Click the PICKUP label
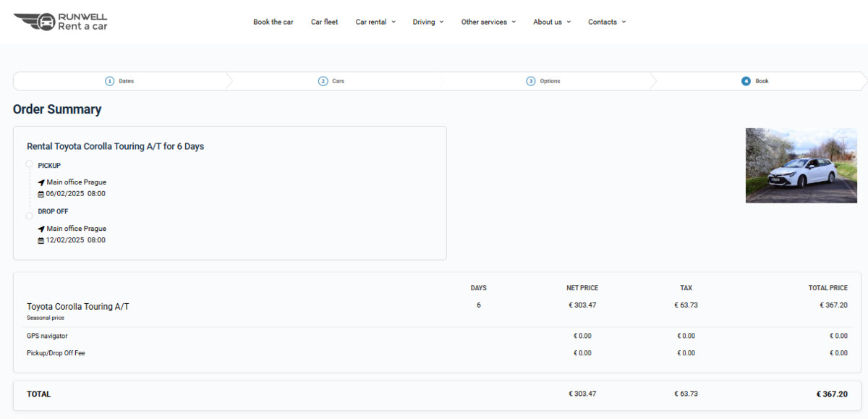 tap(49, 166)
